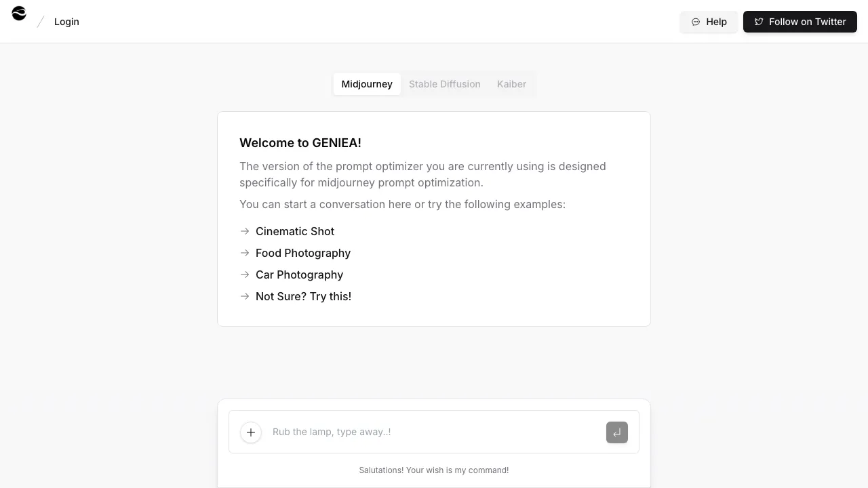Image resolution: width=868 pixels, height=488 pixels.
Task: Open the Food Photography example
Action: tap(302, 253)
